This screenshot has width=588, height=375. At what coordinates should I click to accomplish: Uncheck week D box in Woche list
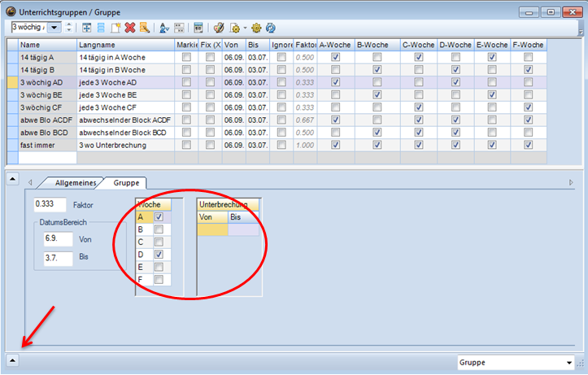click(x=159, y=255)
